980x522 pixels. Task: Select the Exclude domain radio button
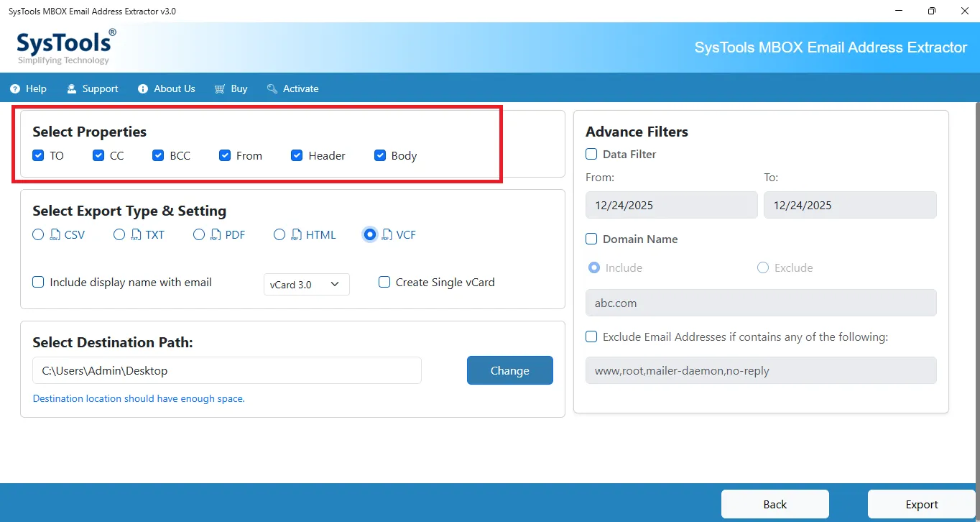coord(763,267)
